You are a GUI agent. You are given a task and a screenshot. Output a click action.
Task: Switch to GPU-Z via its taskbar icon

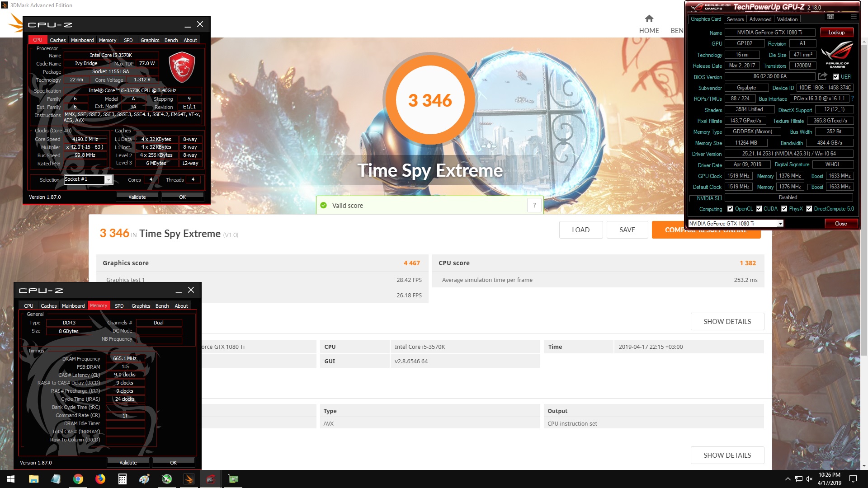[233, 479]
